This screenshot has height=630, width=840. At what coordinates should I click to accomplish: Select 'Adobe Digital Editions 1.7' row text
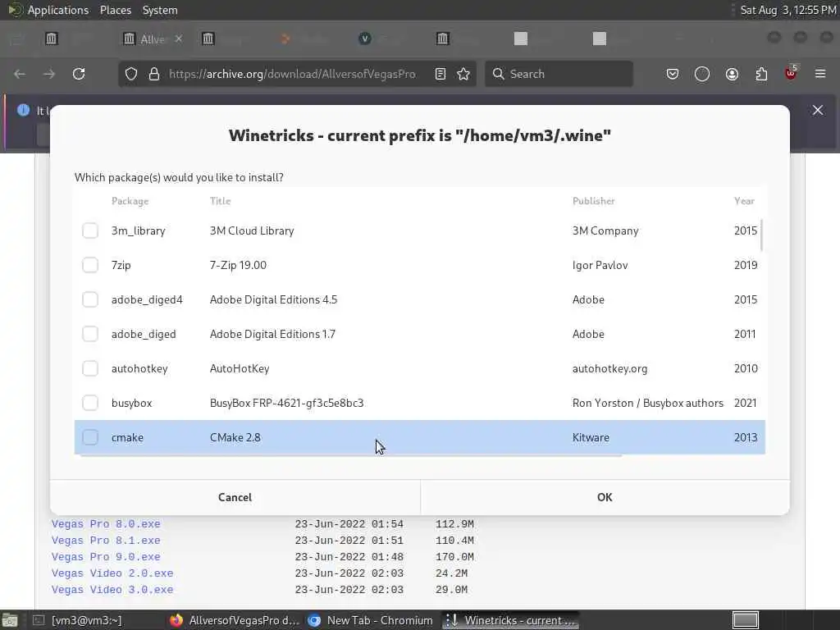click(x=272, y=334)
